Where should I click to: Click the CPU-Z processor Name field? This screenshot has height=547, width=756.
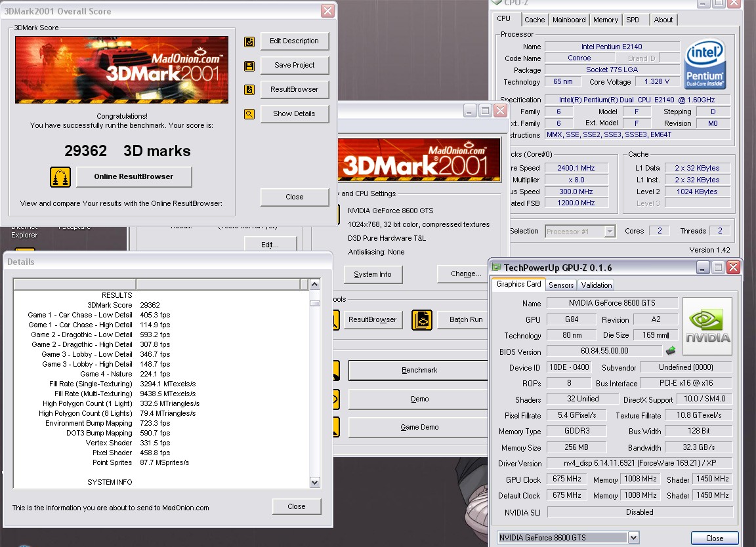[x=612, y=47]
